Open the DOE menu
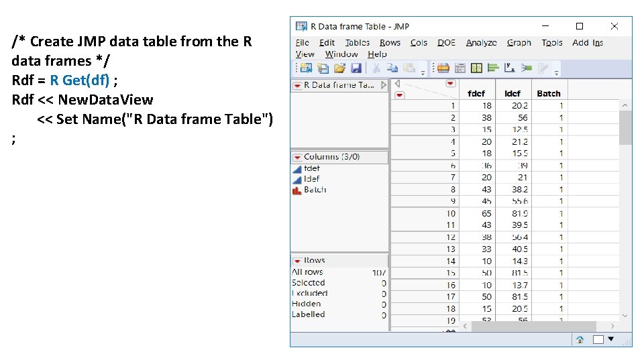Viewport: 644px width, 362px height. tap(446, 43)
